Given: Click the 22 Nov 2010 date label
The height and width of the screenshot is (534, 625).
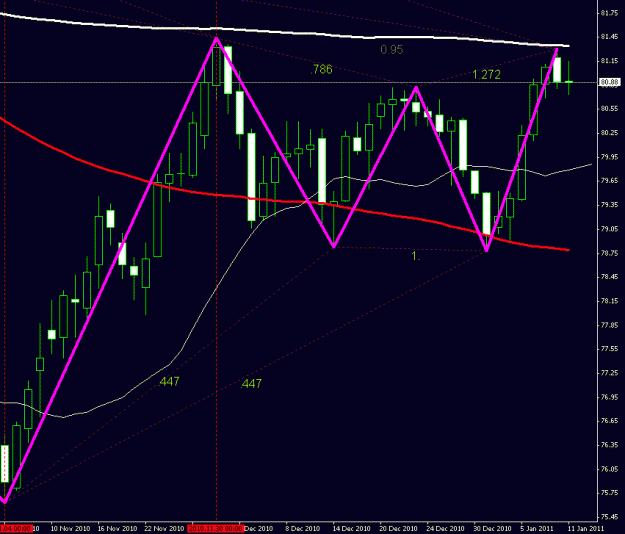Looking at the screenshot, I should [164, 529].
